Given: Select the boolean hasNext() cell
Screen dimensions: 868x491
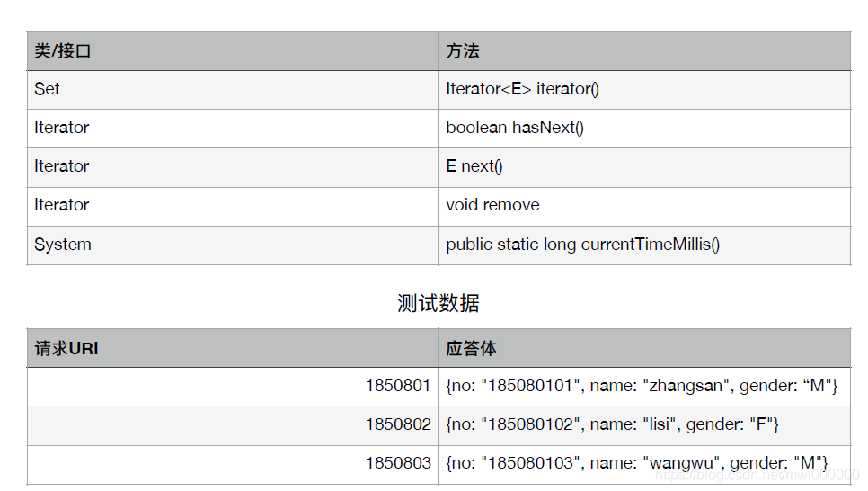Looking at the screenshot, I should 645,129.
